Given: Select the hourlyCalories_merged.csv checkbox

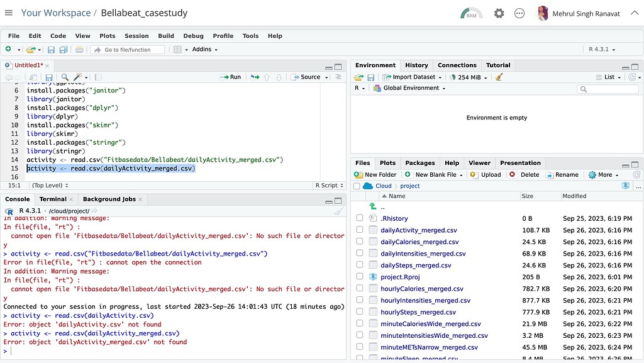Looking at the screenshot, I should coord(360,288).
